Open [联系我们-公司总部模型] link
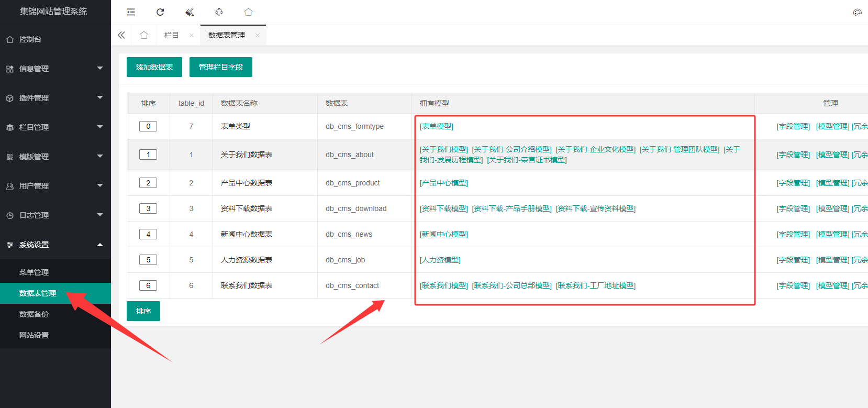The image size is (868, 408). 512,285
